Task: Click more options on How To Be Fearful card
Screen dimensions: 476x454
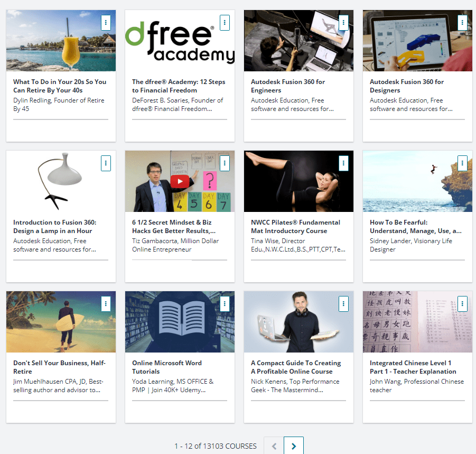Action: tap(462, 163)
